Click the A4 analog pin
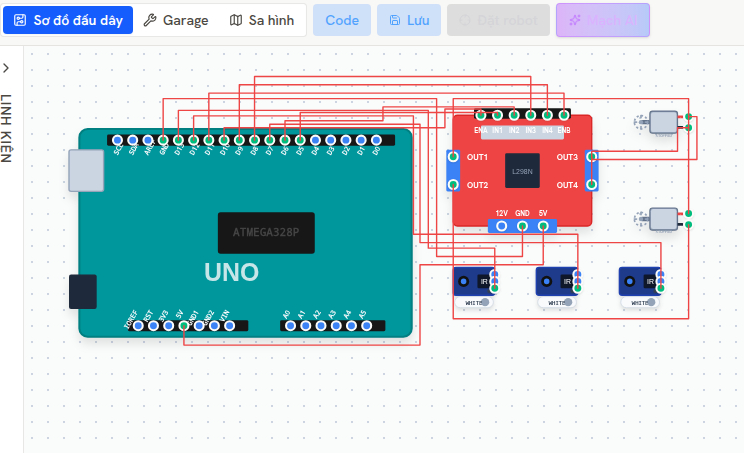 click(351, 326)
